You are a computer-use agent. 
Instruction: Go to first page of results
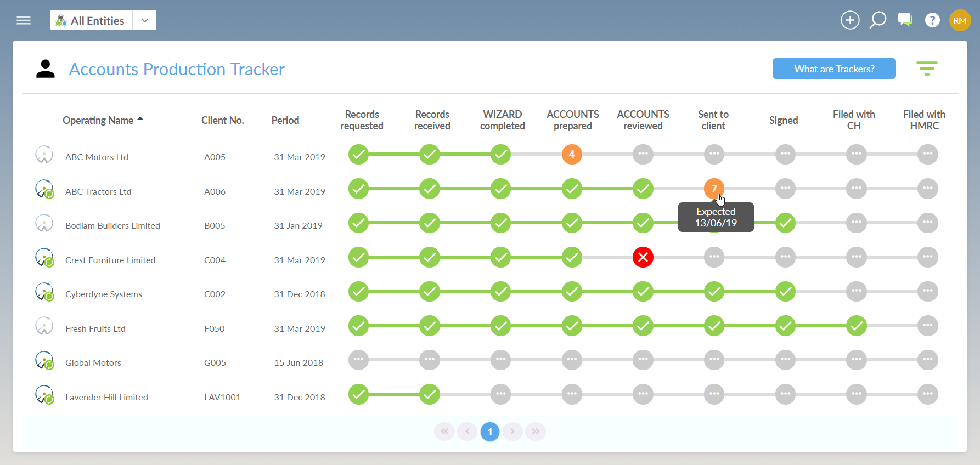coord(444,432)
